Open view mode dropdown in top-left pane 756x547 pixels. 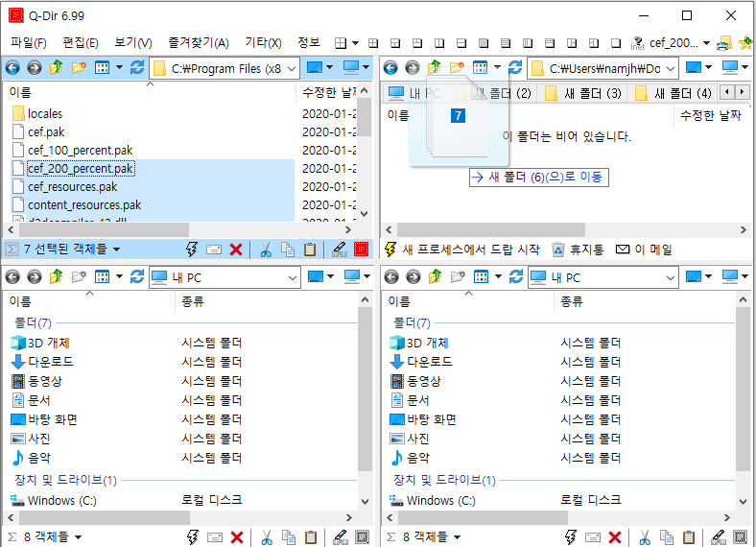(x=119, y=68)
